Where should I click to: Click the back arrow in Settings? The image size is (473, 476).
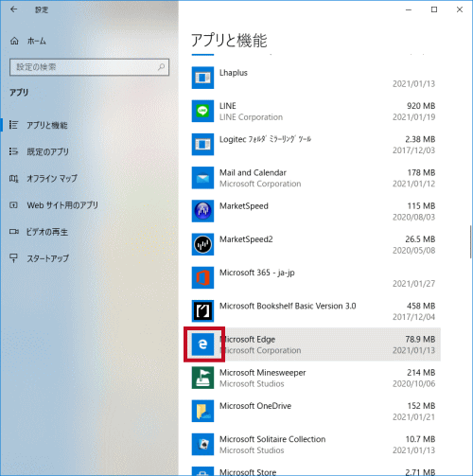point(13,9)
